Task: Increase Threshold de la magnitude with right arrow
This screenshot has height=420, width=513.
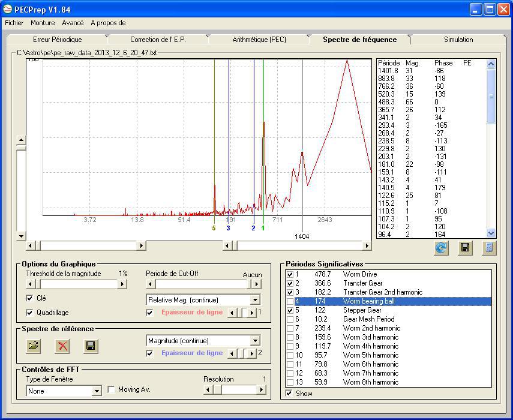Action: click(122, 284)
